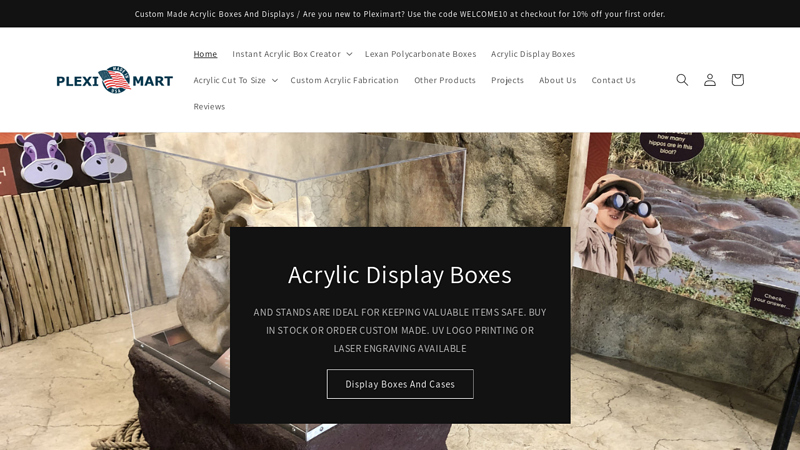The width and height of the screenshot is (800, 450).
Task: Visit the About Us page
Action: 557,80
